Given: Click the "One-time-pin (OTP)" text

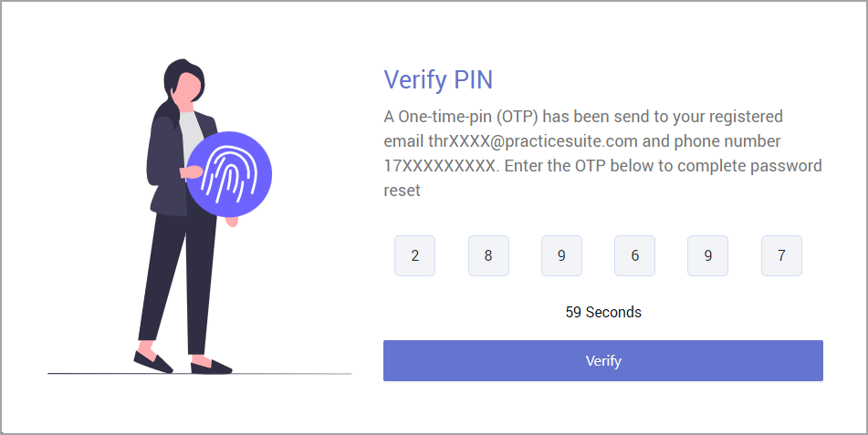Looking at the screenshot, I should pyautogui.click(x=468, y=118).
